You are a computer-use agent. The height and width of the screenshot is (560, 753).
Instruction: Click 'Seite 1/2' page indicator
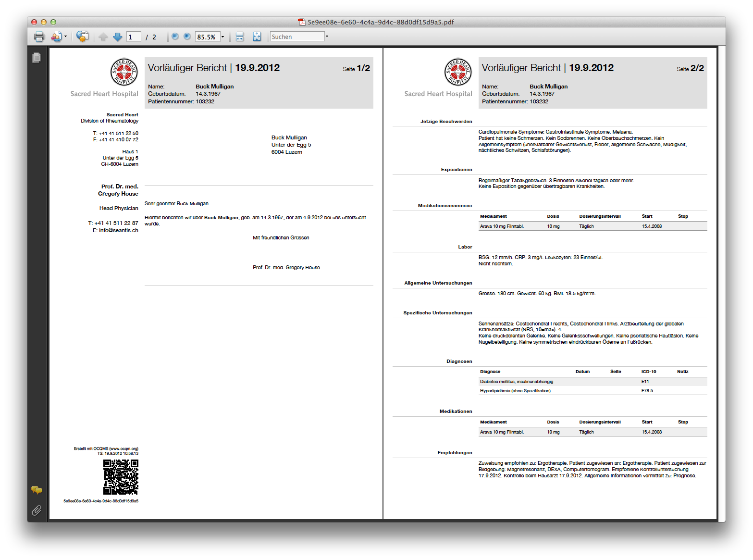[x=357, y=68]
